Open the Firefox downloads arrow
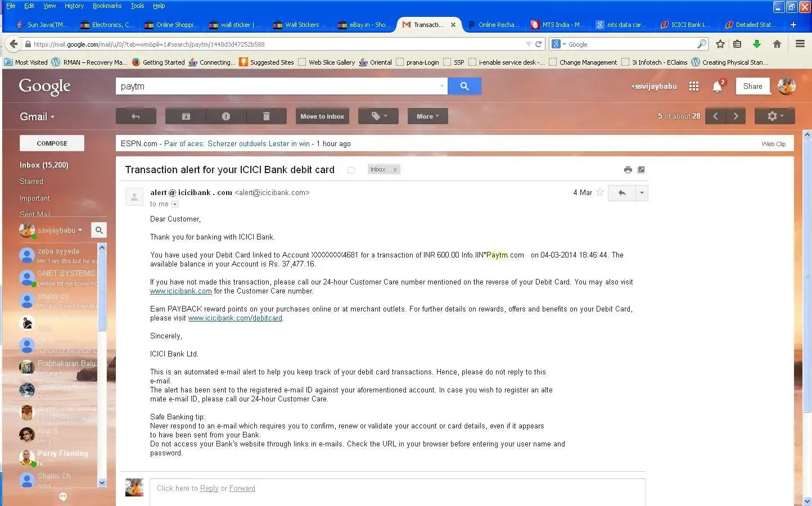The width and height of the screenshot is (812, 506). 757,44
